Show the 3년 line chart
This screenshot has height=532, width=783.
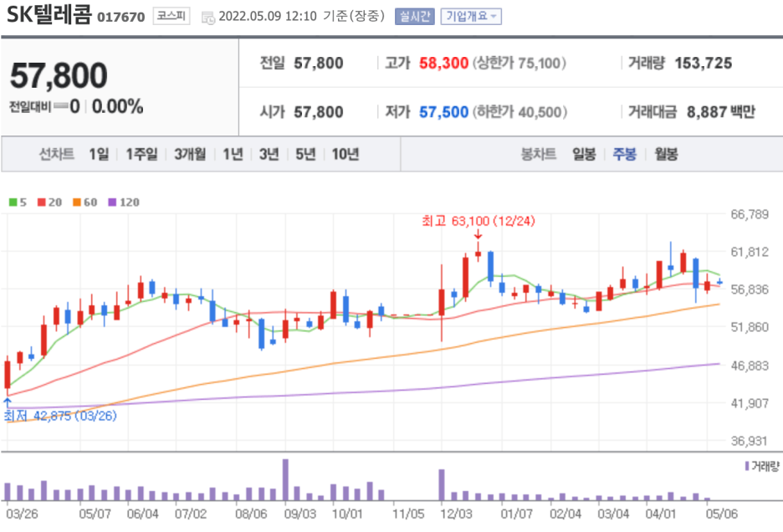pyautogui.click(x=269, y=155)
